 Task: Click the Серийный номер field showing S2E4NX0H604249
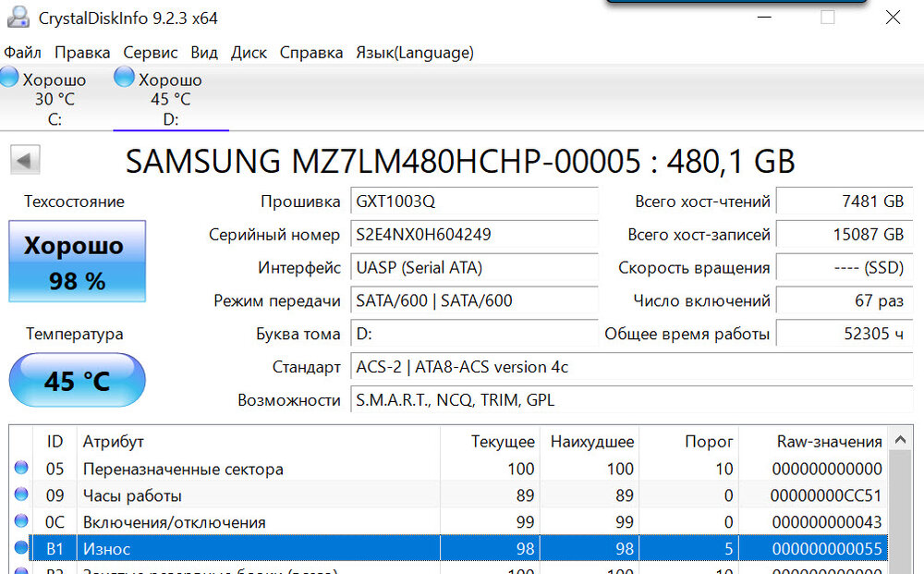(x=474, y=236)
